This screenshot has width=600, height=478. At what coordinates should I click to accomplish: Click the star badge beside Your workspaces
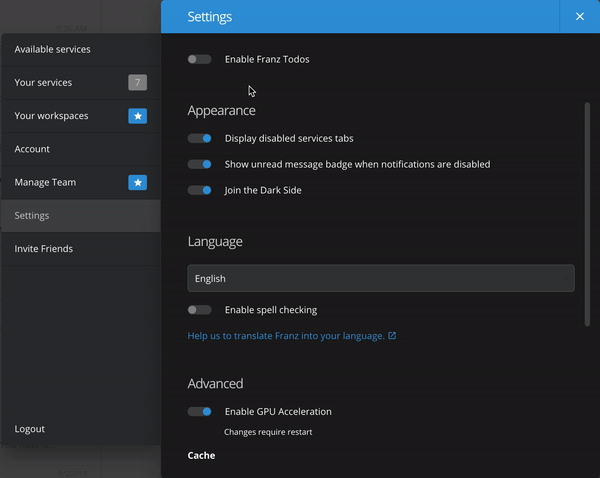click(x=137, y=116)
